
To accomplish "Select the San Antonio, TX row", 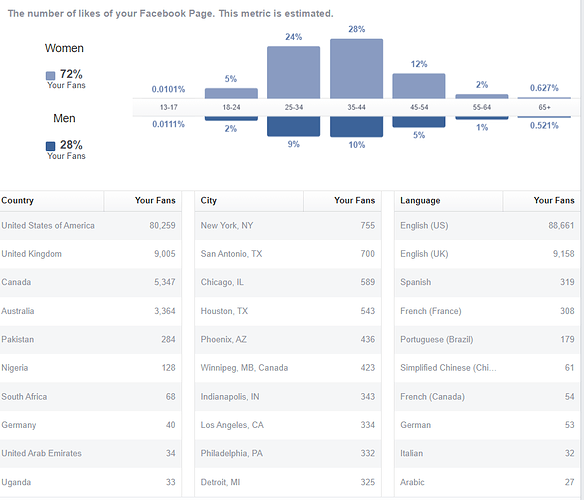I will 288,254.
